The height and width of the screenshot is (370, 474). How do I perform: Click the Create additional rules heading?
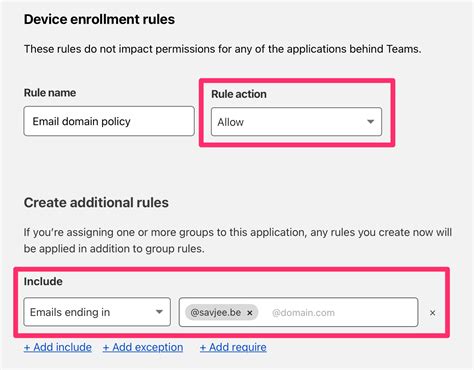(x=96, y=203)
